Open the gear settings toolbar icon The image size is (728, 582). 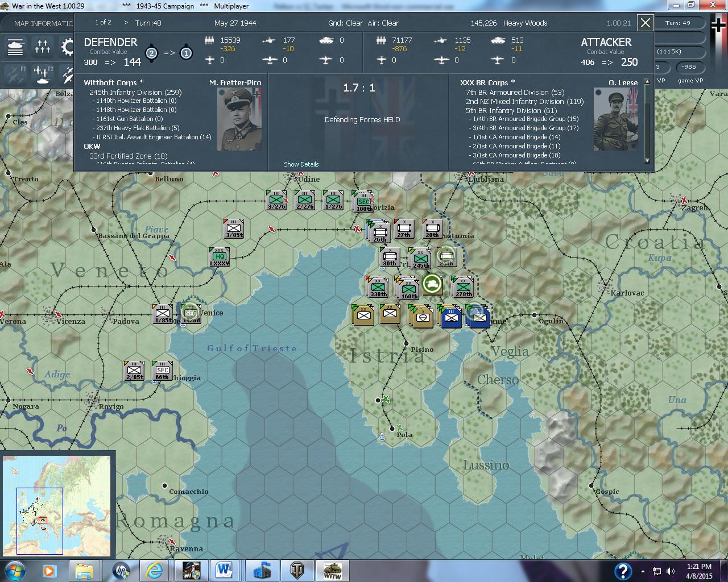coord(67,47)
